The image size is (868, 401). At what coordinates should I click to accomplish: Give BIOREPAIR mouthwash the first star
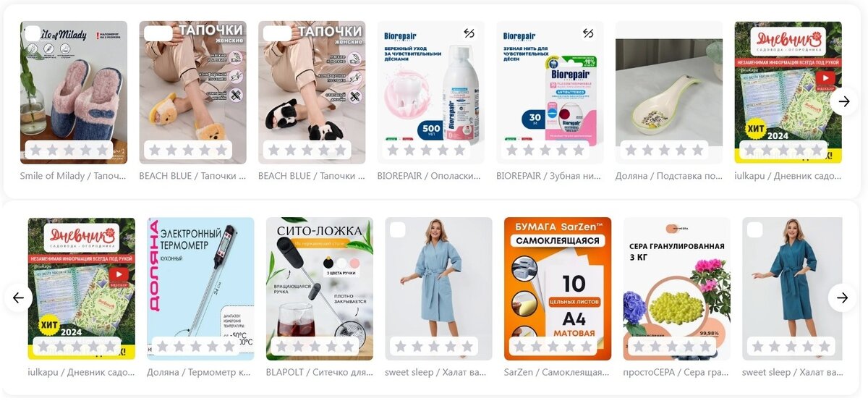(x=393, y=150)
